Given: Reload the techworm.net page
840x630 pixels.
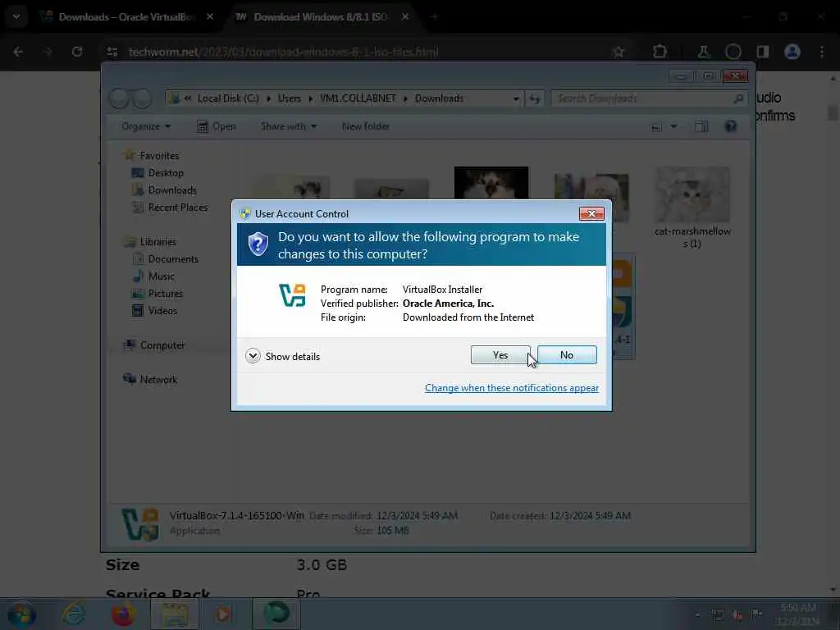Looking at the screenshot, I should (77, 52).
